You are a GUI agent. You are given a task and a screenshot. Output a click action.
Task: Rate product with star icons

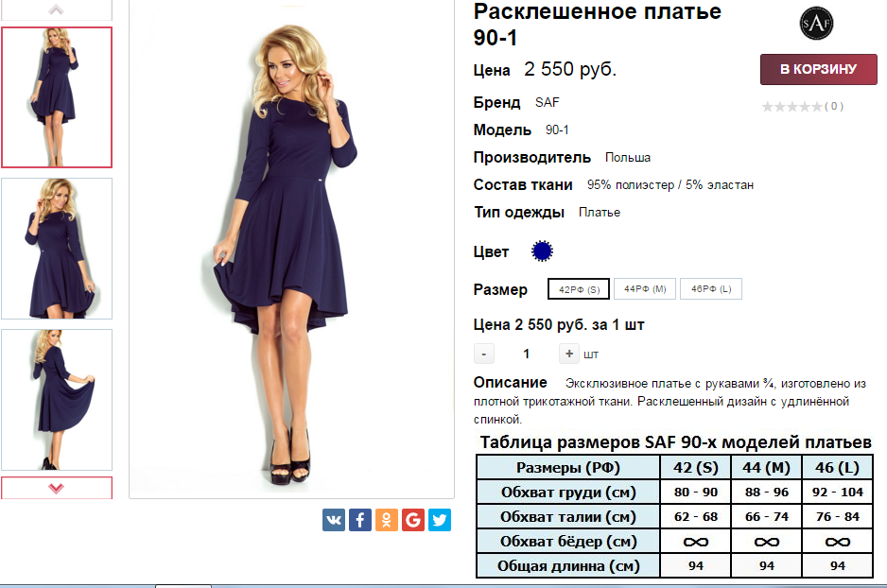coord(792,106)
